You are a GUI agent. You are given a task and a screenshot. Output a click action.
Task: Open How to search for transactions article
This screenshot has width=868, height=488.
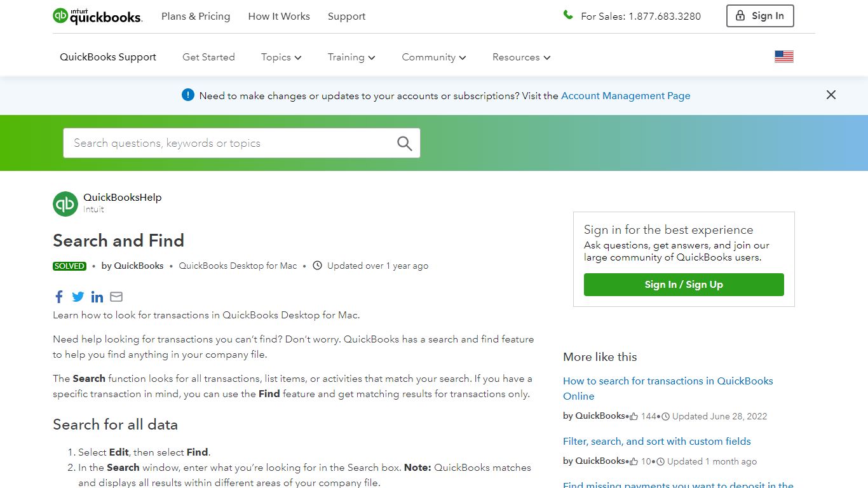(x=668, y=388)
